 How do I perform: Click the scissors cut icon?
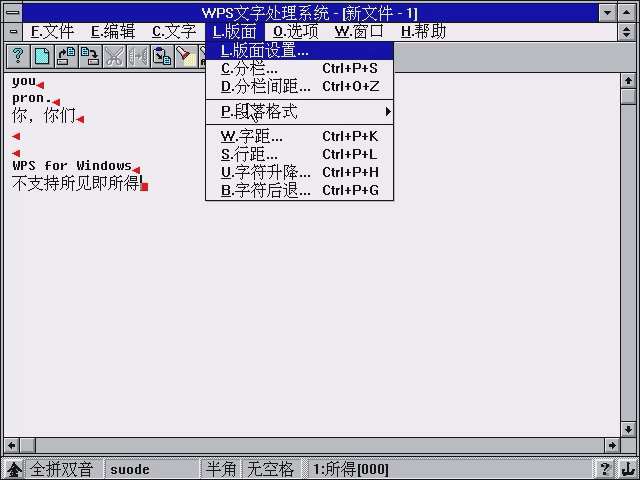tap(114, 56)
